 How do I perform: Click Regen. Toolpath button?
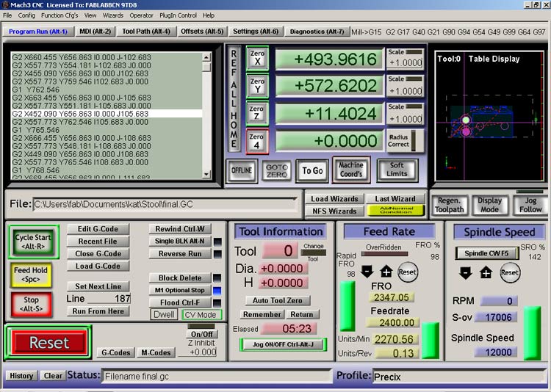[x=450, y=205]
